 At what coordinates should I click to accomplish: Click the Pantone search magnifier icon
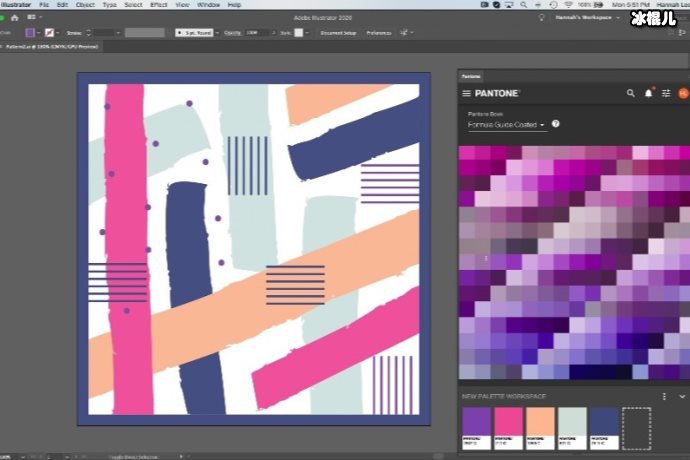(x=630, y=93)
